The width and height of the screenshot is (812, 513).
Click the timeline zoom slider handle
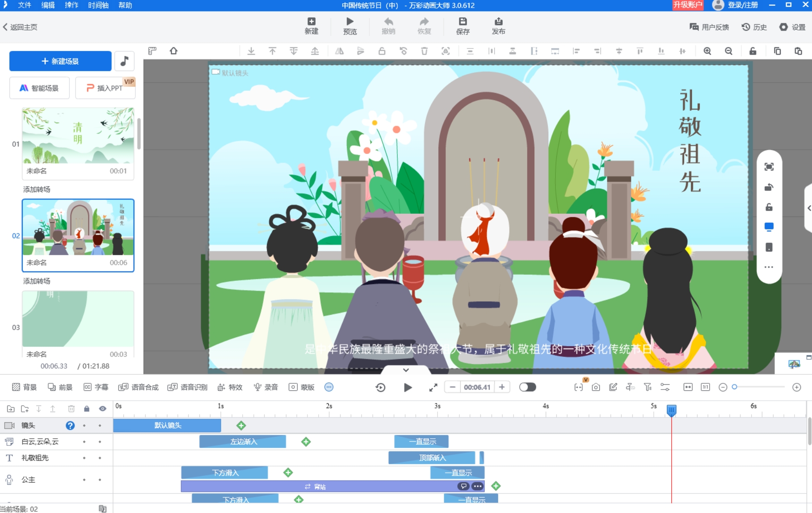click(734, 387)
